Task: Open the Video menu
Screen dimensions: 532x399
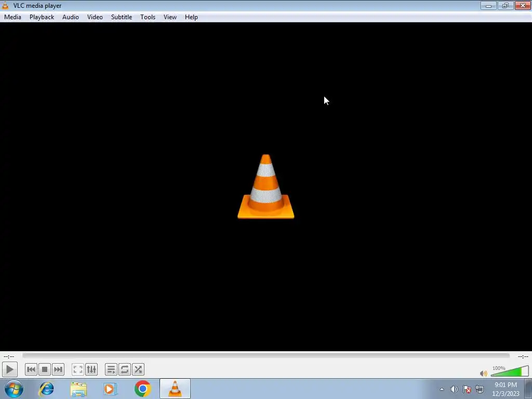Action: [x=95, y=17]
